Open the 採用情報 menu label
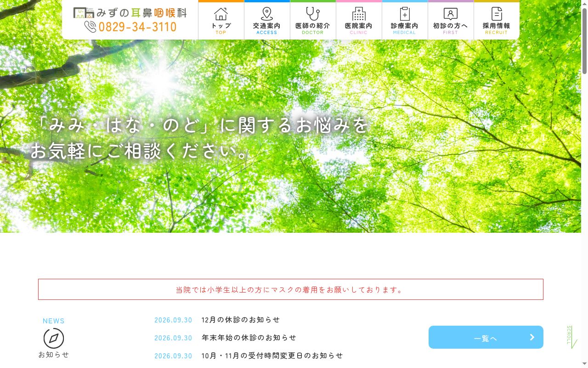This screenshot has width=588, height=368. tap(497, 26)
